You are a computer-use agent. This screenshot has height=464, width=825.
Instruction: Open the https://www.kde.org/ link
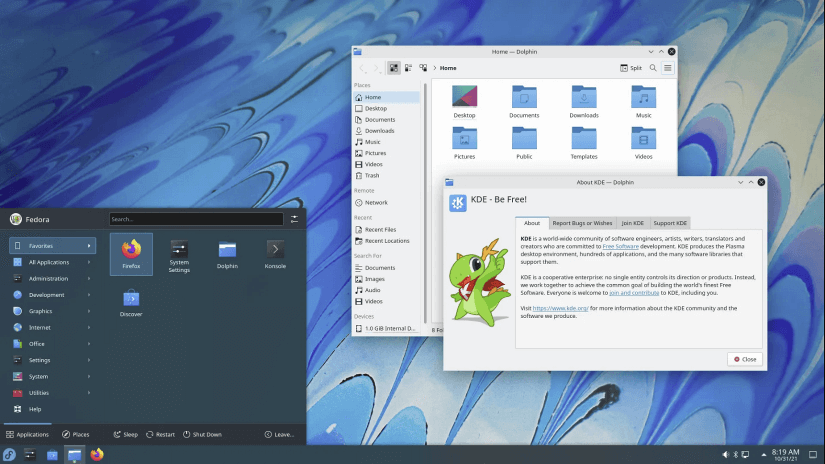(560, 308)
